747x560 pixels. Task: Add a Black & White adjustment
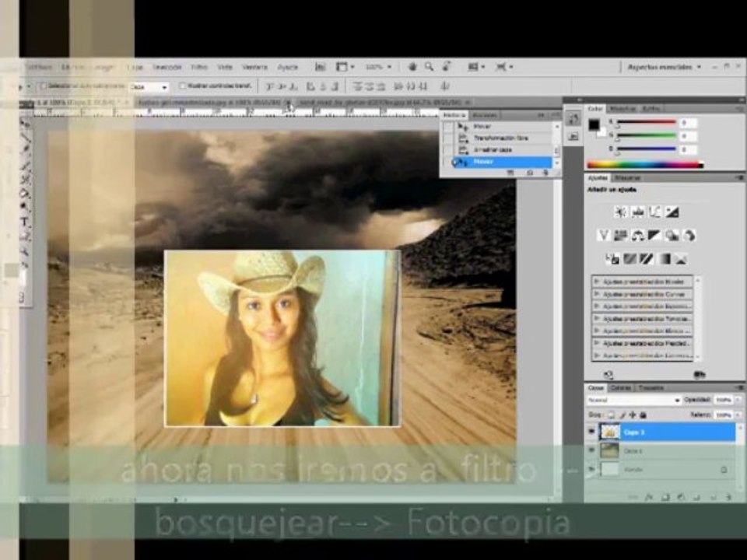[654, 235]
